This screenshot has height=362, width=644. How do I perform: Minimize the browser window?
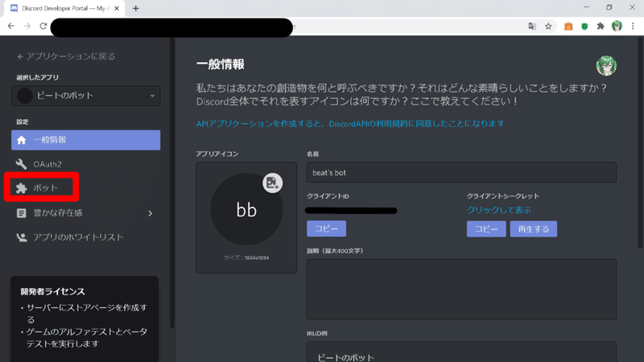point(587,7)
